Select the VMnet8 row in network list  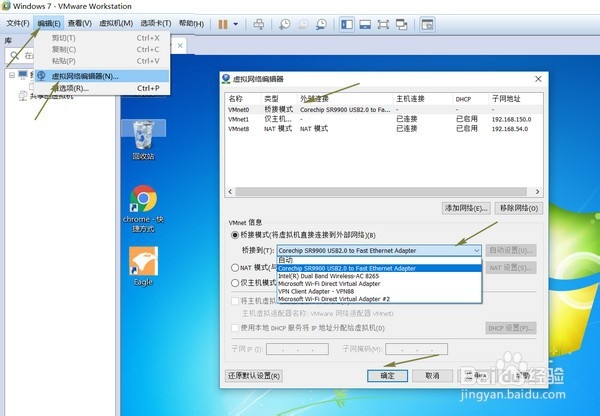(383, 129)
